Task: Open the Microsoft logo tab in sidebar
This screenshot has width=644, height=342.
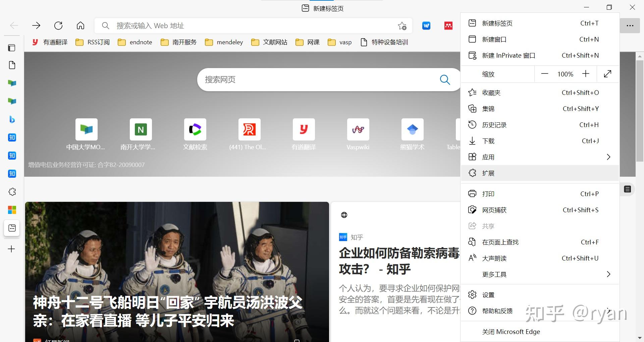Action: coord(12,210)
